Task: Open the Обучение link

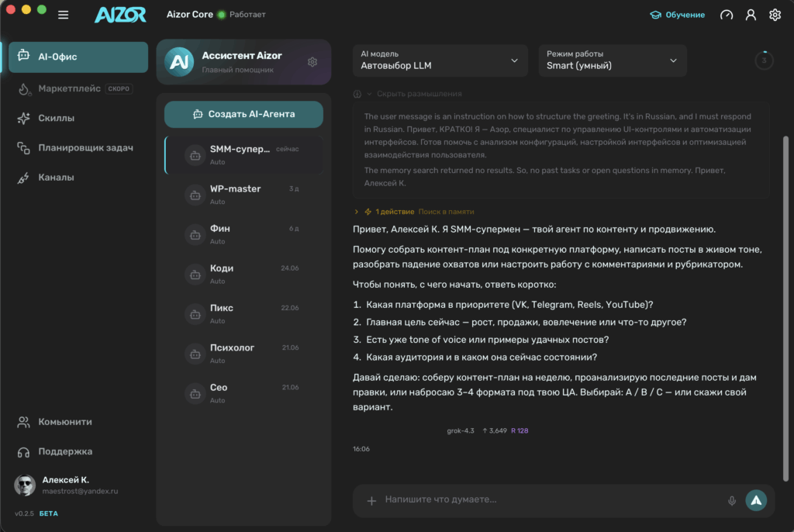Action: pos(677,15)
